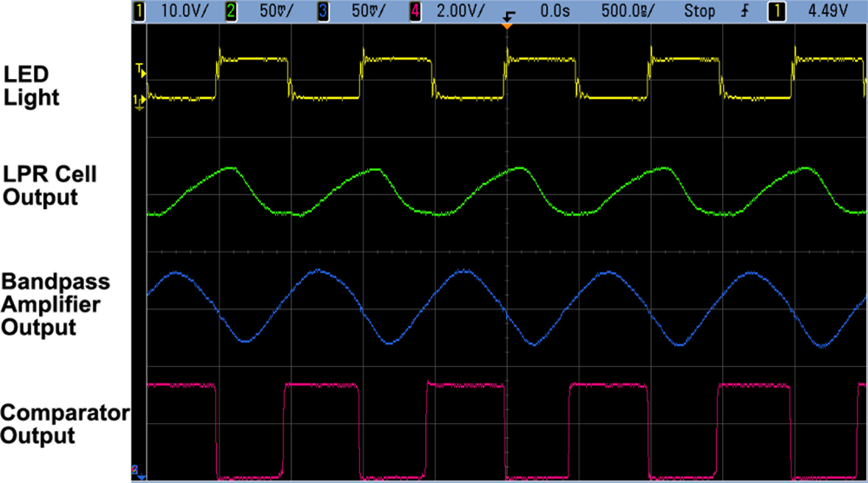The width and height of the screenshot is (868, 483).
Task: Click the blue marker in bottom-left corner
Action: tap(138, 474)
